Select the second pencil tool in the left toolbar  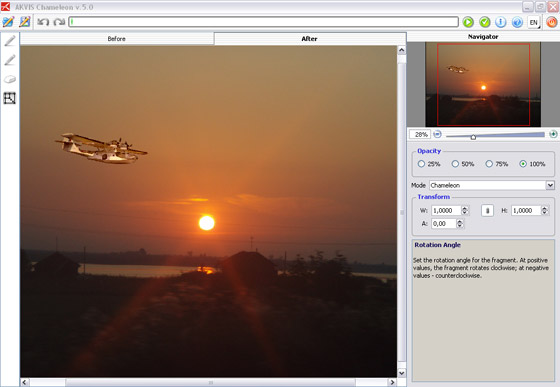pyautogui.click(x=10, y=60)
